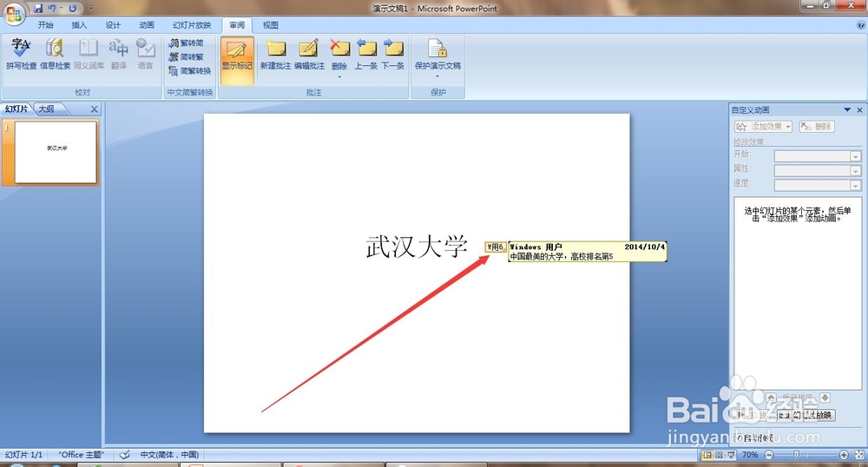This screenshot has height=467, width=868.
Task: Click the 70% zoom level
Action: (x=750, y=455)
